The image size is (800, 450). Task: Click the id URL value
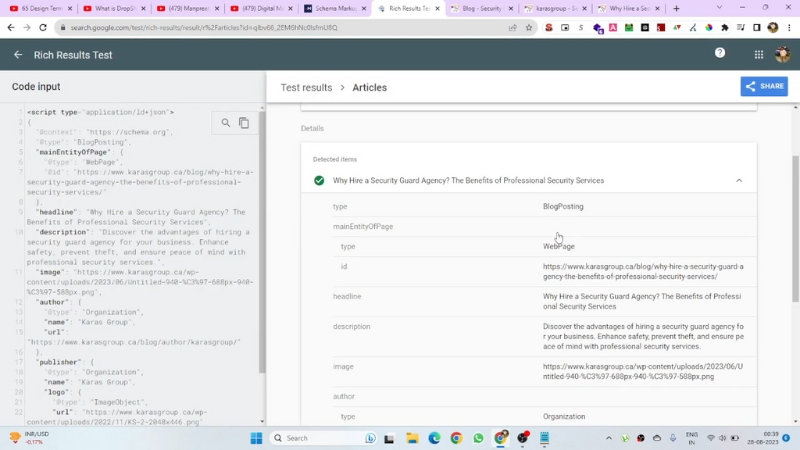pyautogui.click(x=643, y=271)
